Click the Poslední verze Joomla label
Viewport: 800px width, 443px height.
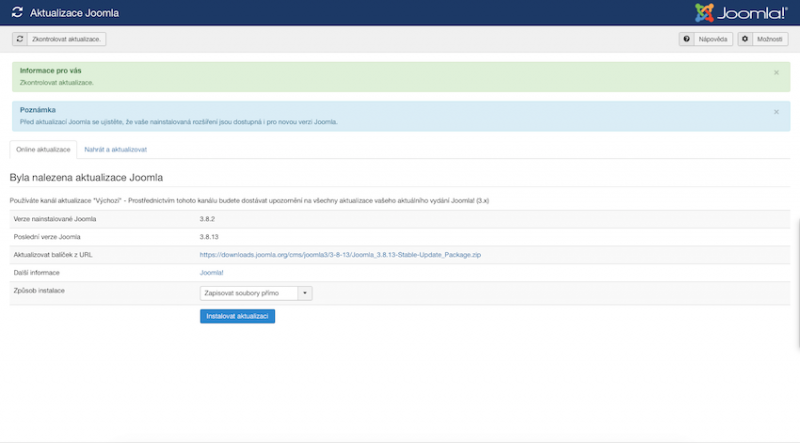tap(47, 237)
